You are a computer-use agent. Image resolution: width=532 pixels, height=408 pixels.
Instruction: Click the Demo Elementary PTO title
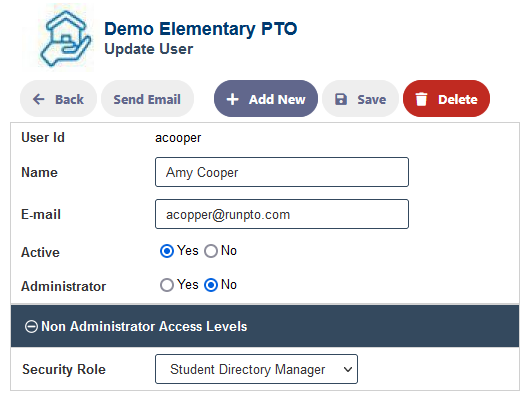pos(201,28)
